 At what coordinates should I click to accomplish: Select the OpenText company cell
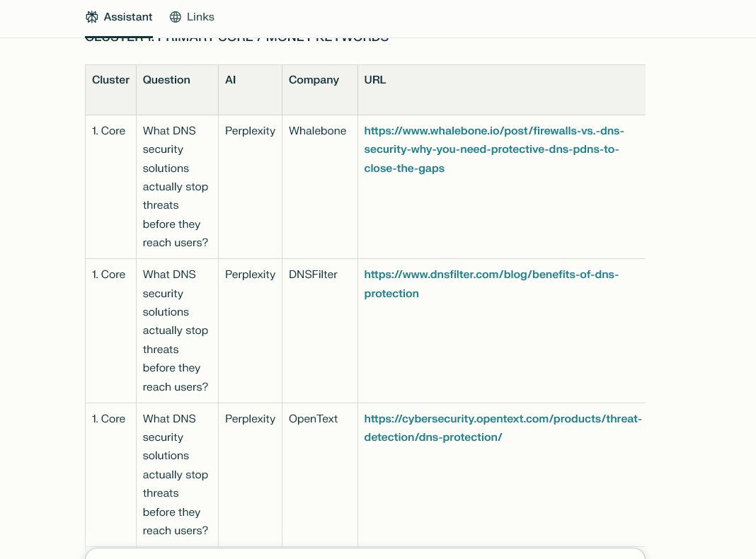tap(313, 419)
